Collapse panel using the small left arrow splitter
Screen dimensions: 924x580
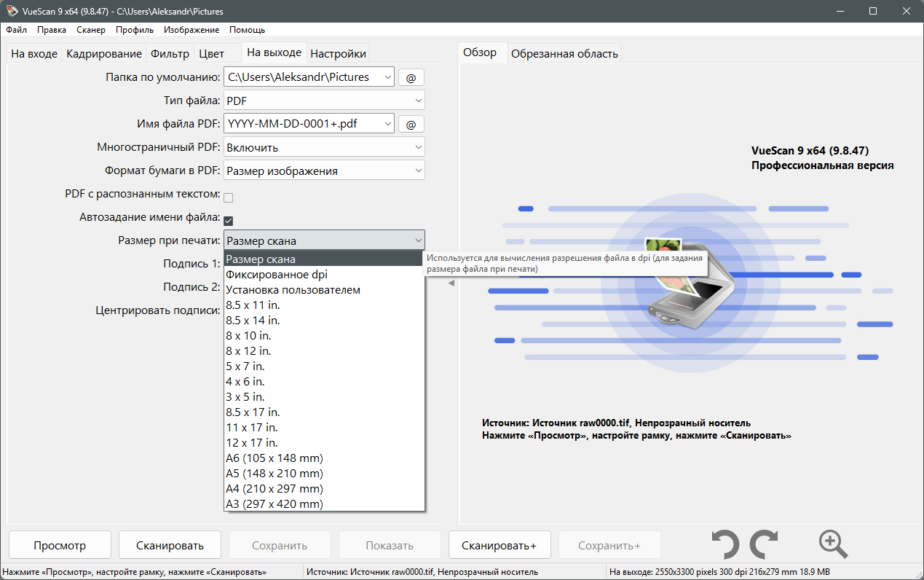pos(451,283)
